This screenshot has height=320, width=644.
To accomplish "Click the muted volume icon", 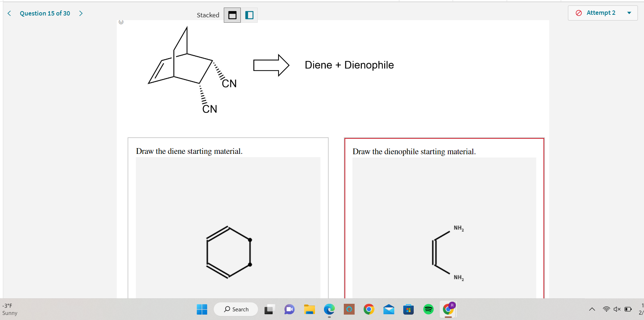I will click(x=617, y=309).
